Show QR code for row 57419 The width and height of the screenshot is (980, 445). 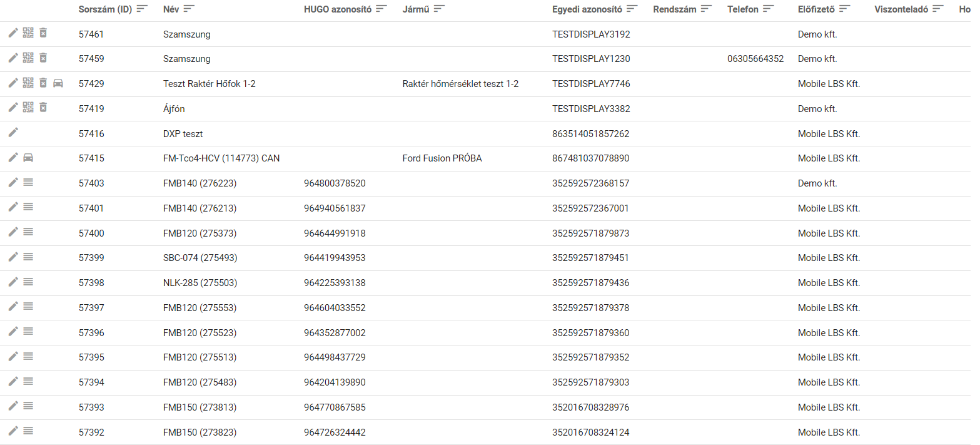28,108
